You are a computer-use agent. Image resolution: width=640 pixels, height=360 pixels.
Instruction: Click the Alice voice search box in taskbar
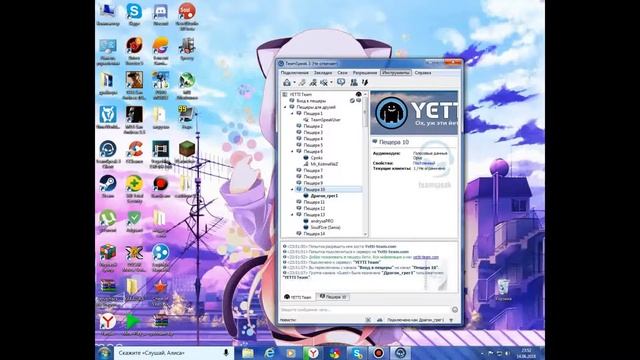[x=173, y=353]
